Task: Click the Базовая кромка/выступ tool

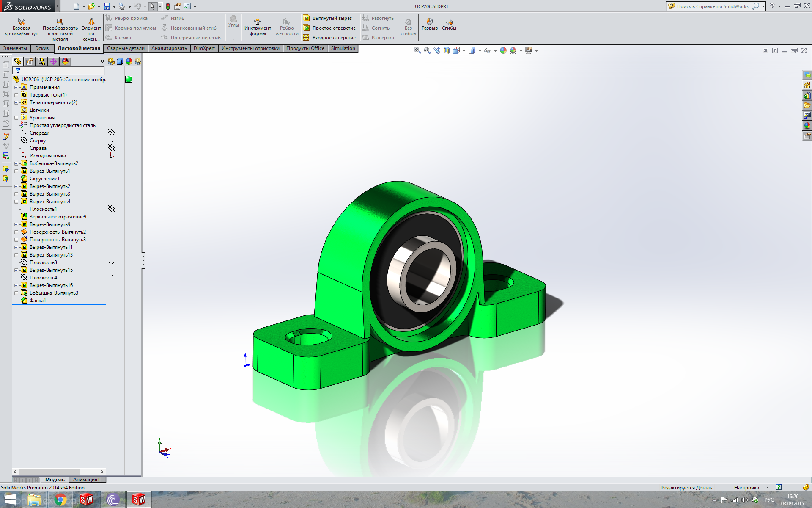Action: 21,28
